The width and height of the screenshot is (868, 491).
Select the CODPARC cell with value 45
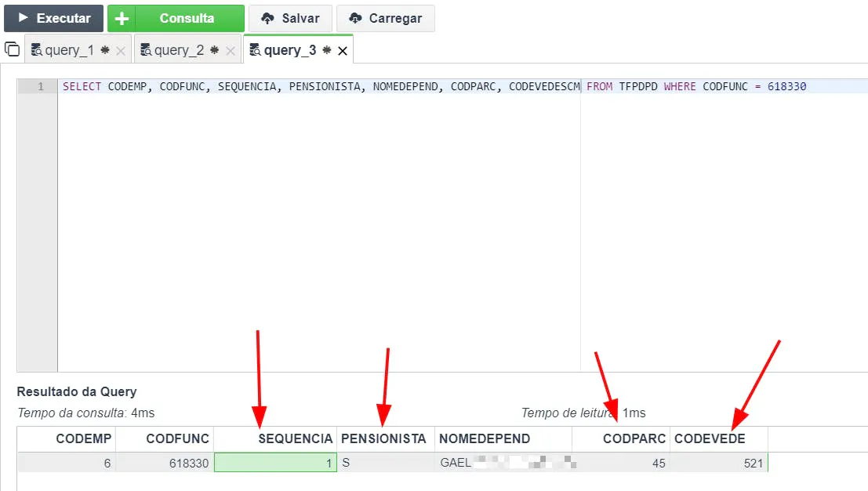(620, 464)
